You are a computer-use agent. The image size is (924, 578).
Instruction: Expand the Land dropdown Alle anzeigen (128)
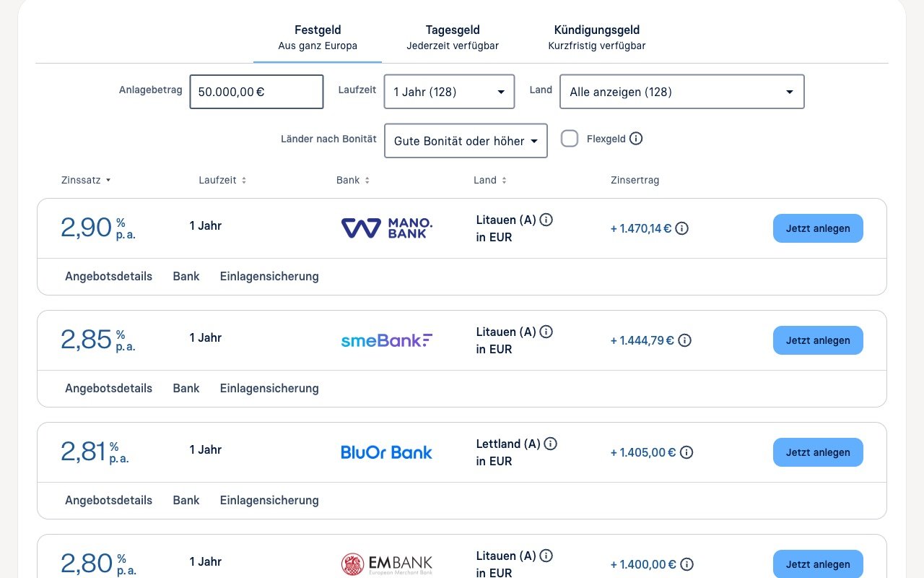682,92
